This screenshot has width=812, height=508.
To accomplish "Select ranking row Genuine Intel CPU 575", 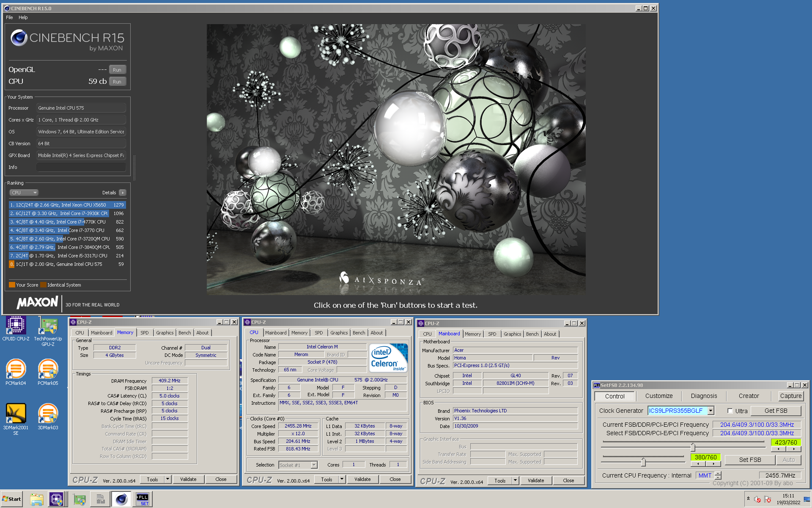I will click(x=67, y=264).
